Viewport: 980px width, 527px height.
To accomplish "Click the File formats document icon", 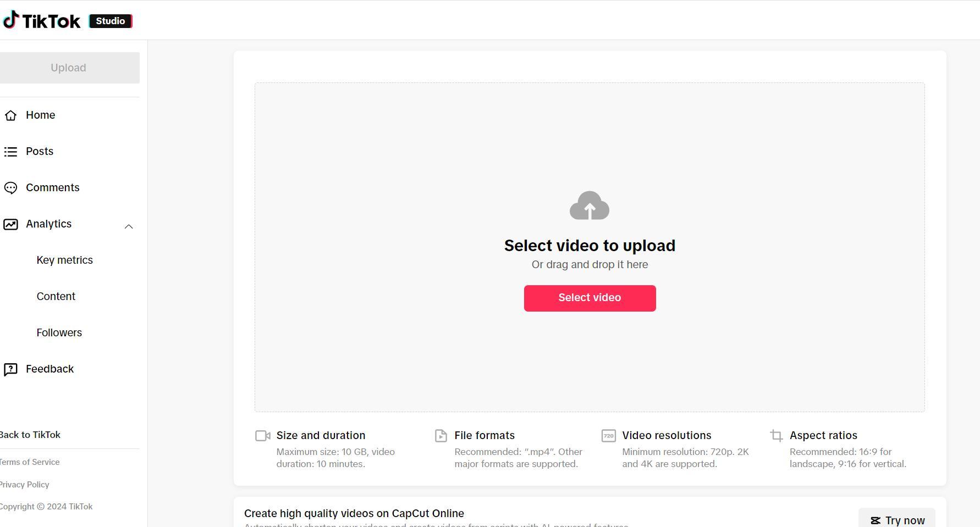I will (441, 436).
